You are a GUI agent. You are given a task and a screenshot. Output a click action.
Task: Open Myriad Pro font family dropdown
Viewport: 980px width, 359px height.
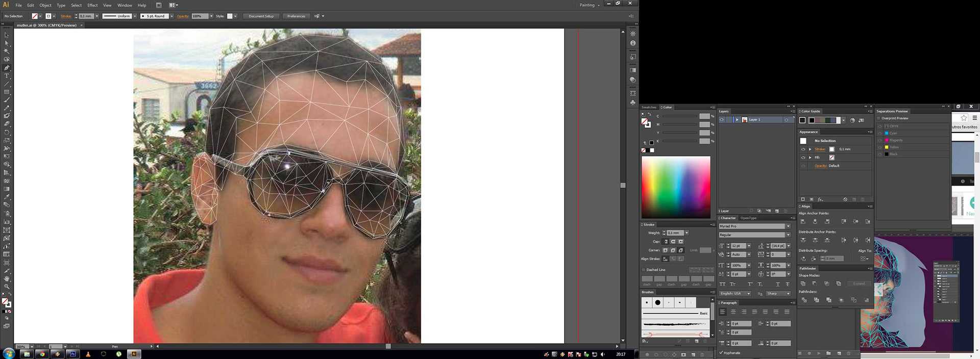point(788,226)
